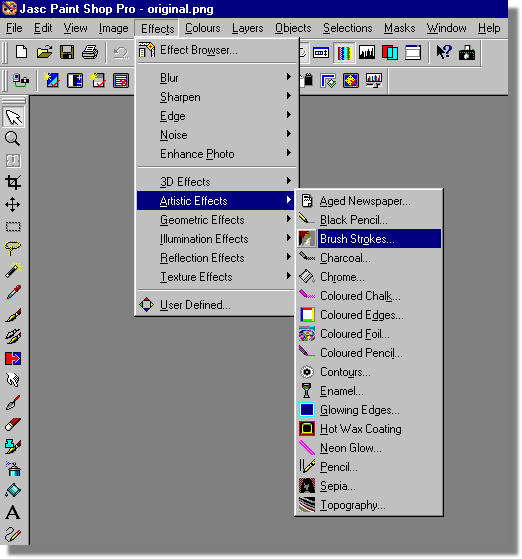The width and height of the screenshot is (522, 559).
Task: Select the Zoom magnifier tool
Action: point(12,139)
